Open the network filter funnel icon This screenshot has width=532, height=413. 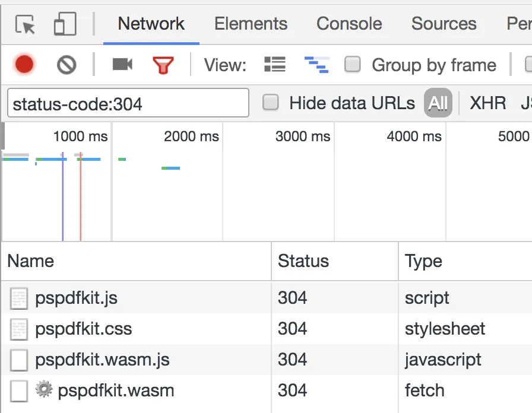click(x=164, y=65)
